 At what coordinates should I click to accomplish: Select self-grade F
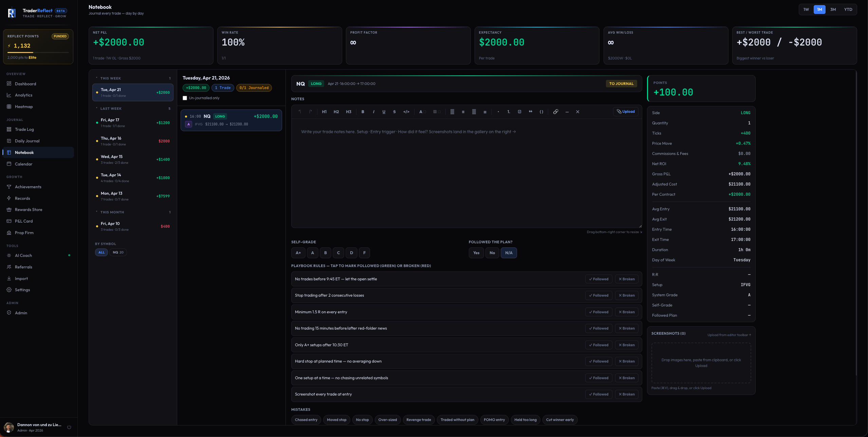pos(364,253)
